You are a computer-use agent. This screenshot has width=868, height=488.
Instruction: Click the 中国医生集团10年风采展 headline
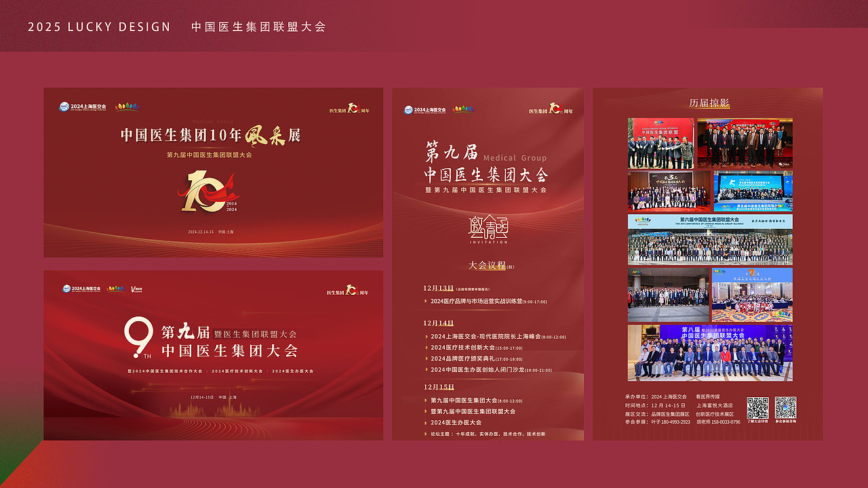coord(211,134)
